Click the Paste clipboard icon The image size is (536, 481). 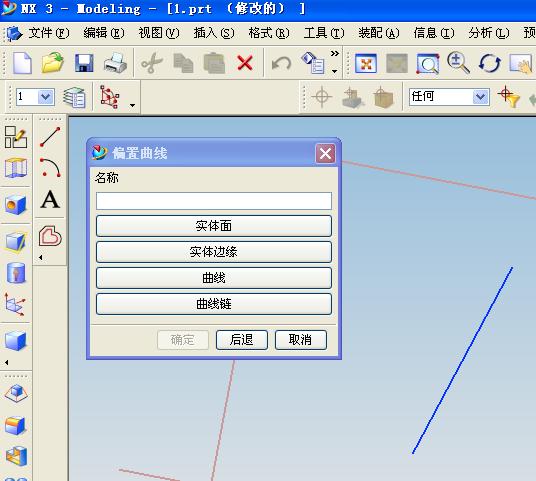[214, 63]
